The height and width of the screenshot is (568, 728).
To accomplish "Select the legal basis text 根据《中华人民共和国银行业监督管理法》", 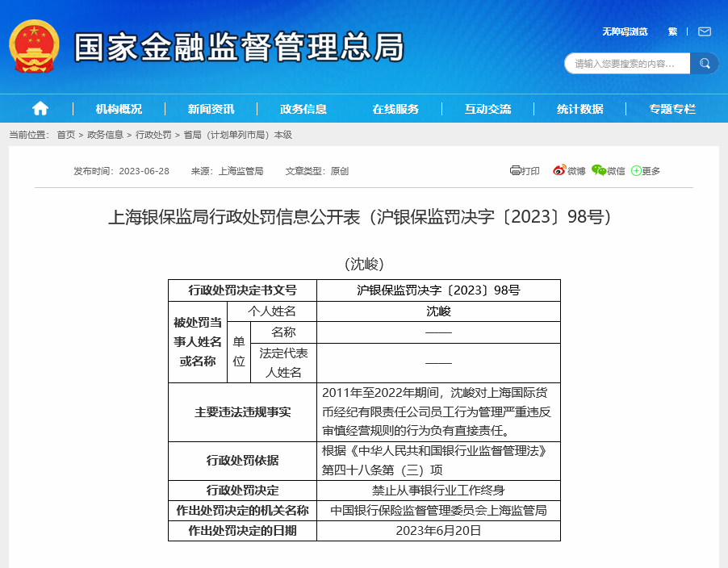I will click(x=434, y=451).
